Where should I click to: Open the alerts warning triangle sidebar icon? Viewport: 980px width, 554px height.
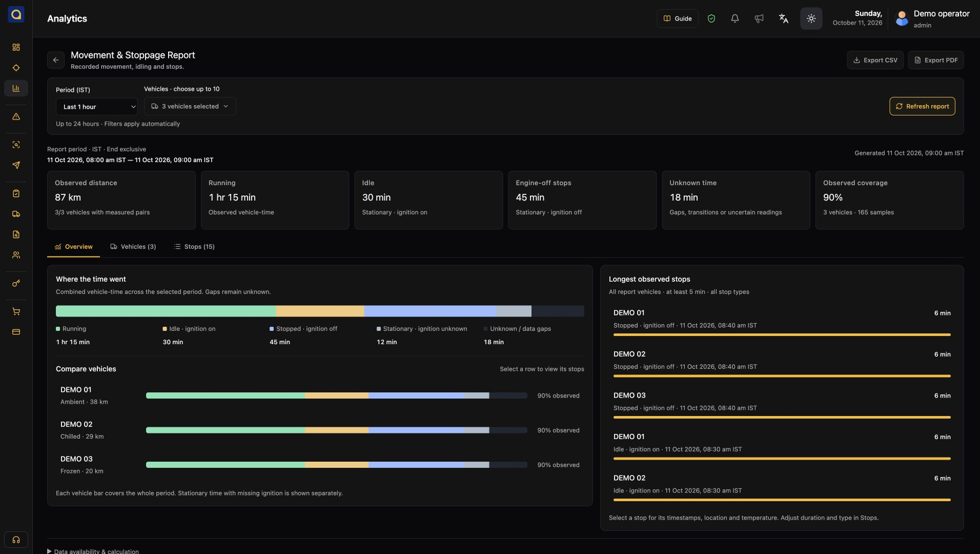(x=16, y=116)
